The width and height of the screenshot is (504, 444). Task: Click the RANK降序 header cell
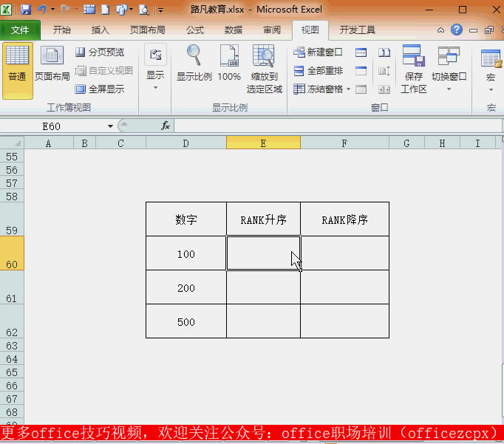click(344, 219)
